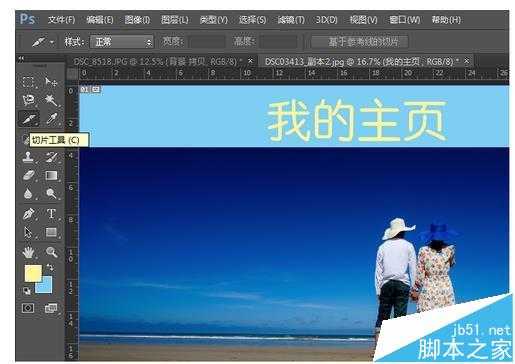Viewport: 515px width, 364px height.
Task: Open the 类型(Y) menu
Action: pyautogui.click(x=214, y=20)
